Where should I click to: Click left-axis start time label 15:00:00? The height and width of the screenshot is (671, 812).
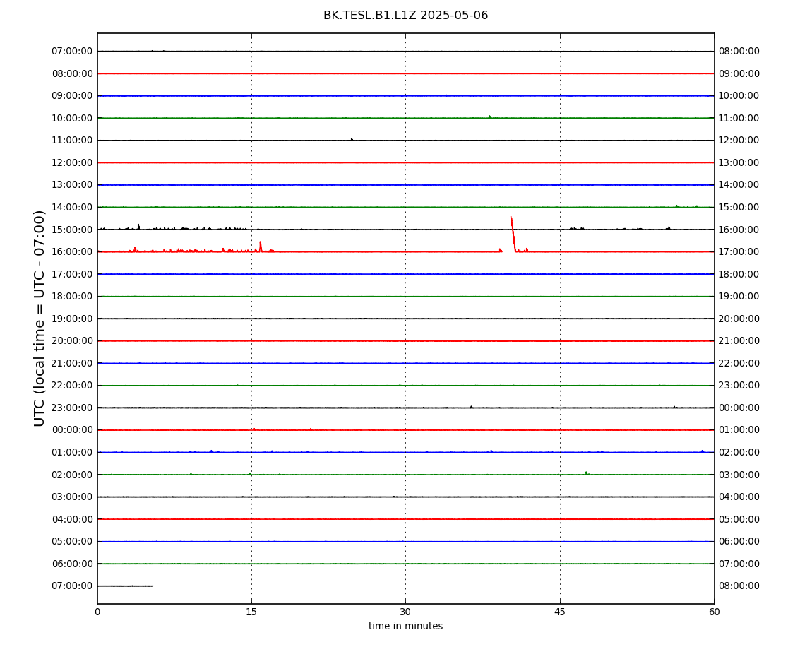coord(73,230)
